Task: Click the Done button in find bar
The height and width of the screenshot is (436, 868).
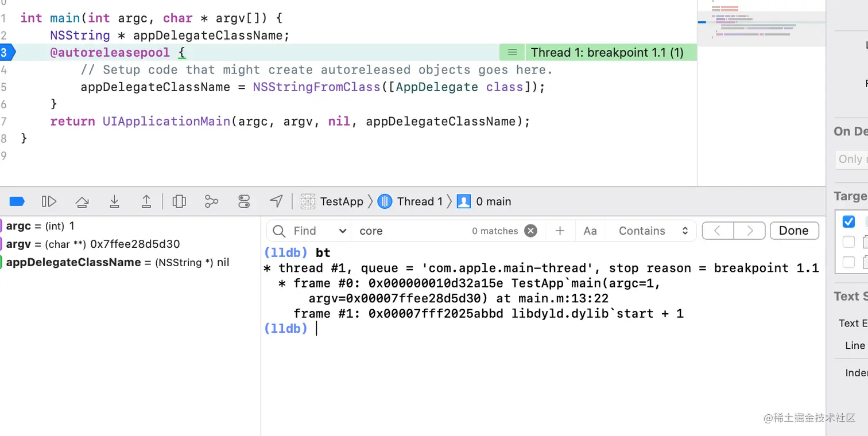Action: click(794, 231)
